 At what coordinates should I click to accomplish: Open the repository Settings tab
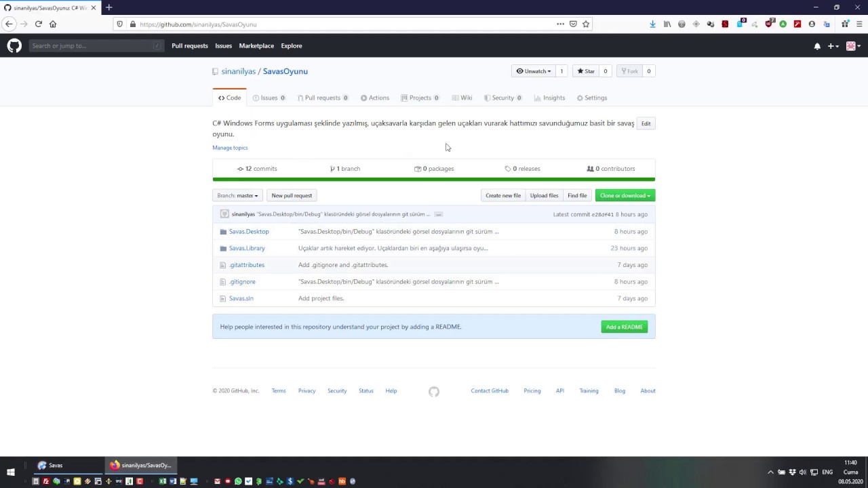(592, 98)
